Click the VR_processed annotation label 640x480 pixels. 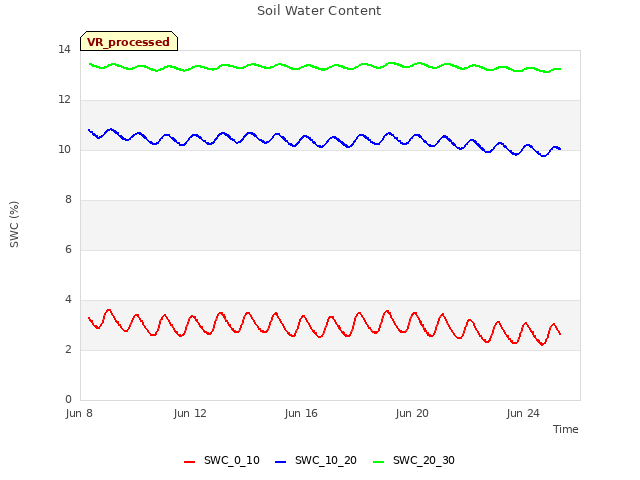pyautogui.click(x=129, y=42)
